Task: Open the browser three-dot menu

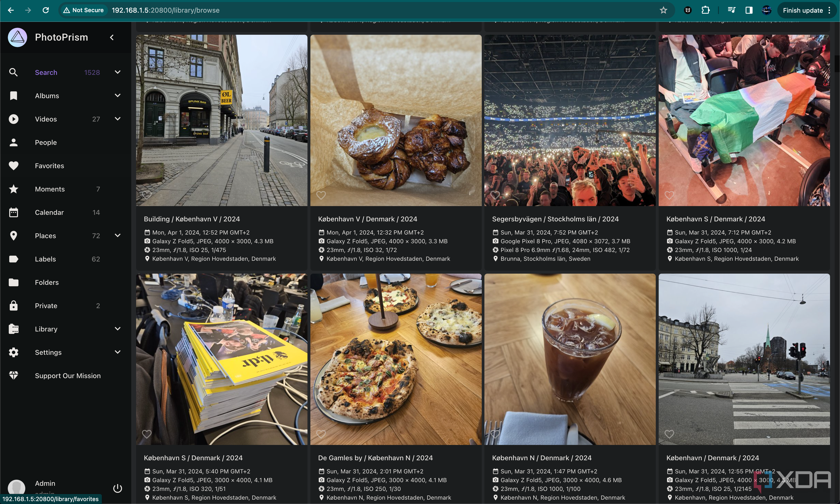Action: (x=830, y=10)
